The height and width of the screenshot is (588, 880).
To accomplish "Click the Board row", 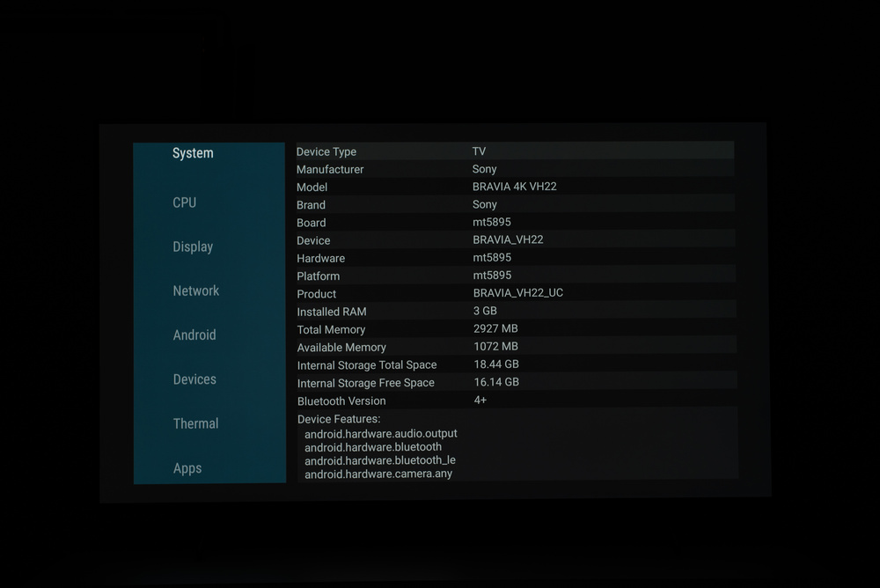I will [515, 223].
